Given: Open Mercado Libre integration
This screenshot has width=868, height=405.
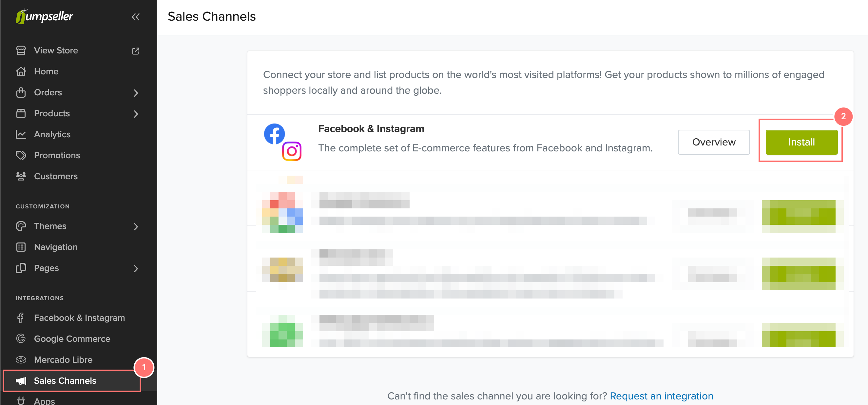Looking at the screenshot, I should [63, 359].
